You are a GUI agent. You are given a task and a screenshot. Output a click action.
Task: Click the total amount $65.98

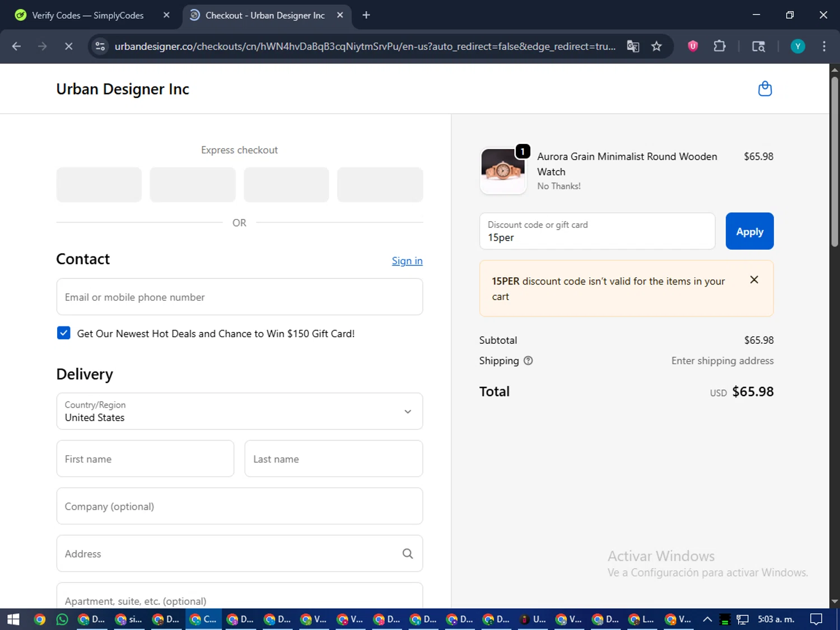[753, 391]
